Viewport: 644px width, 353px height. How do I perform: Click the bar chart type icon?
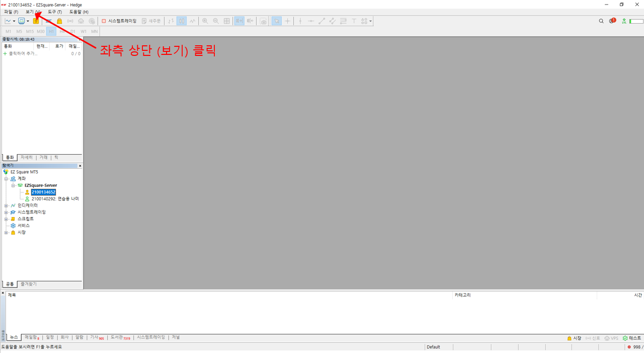[x=171, y=21]
